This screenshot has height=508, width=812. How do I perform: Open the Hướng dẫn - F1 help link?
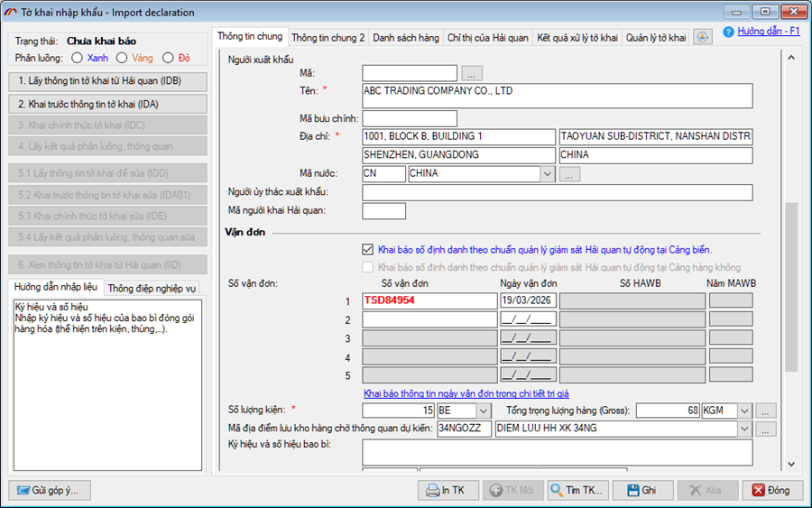tap(768, 31)
